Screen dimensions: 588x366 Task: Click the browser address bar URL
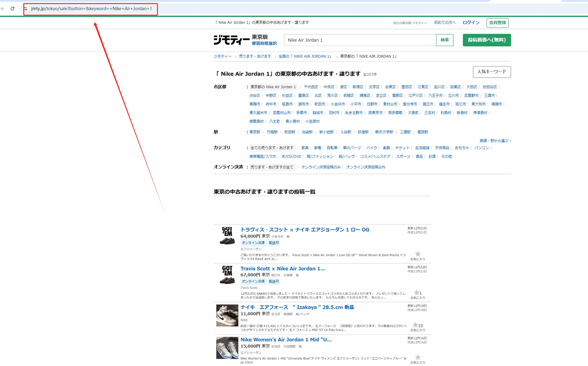[x=91, y=9]
